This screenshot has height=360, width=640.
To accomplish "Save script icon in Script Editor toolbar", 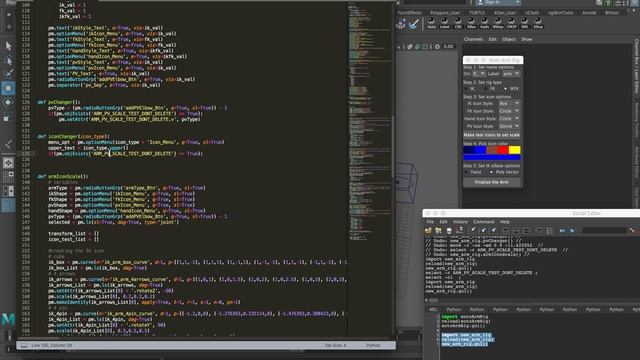I will tap(449, 231).
